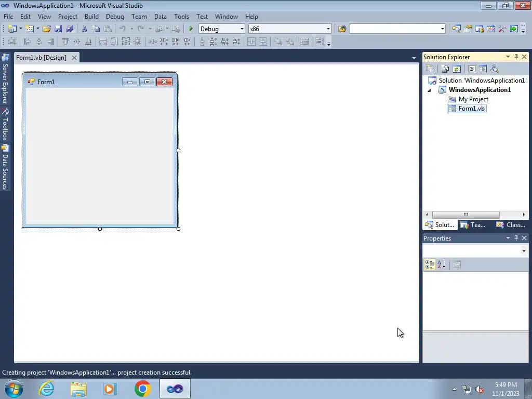Click the Open File folder icon
Screen dimensions: 532x399
pyautogui.click(x=46, y=29)
